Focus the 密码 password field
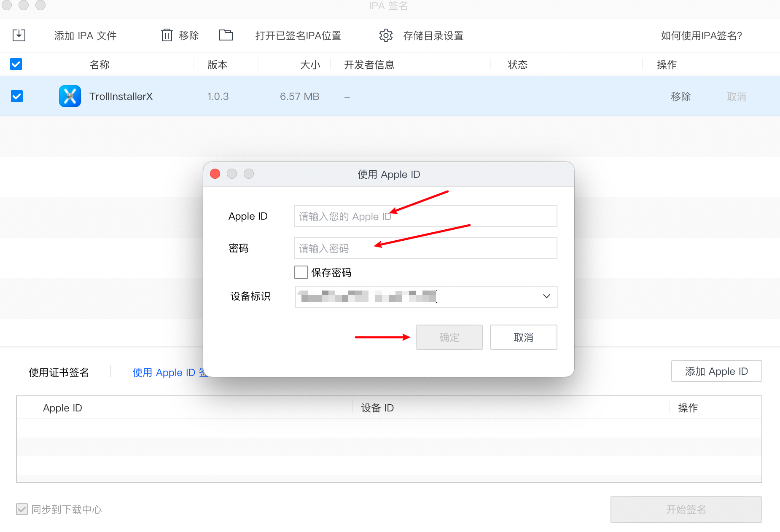780x532 pixels. coord(426,248)
